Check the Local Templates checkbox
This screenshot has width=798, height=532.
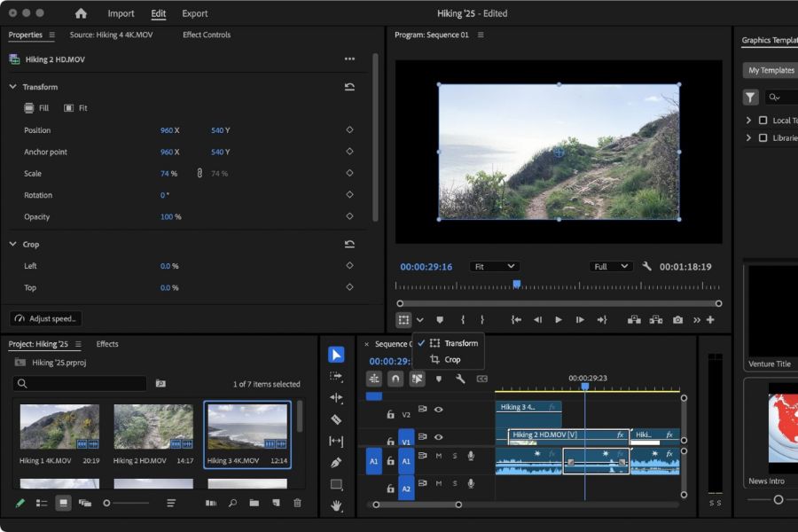763,121
